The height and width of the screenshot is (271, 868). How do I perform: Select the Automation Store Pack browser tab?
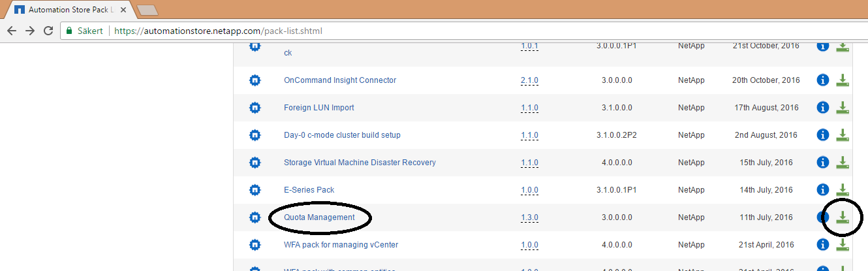coord(72,10)
